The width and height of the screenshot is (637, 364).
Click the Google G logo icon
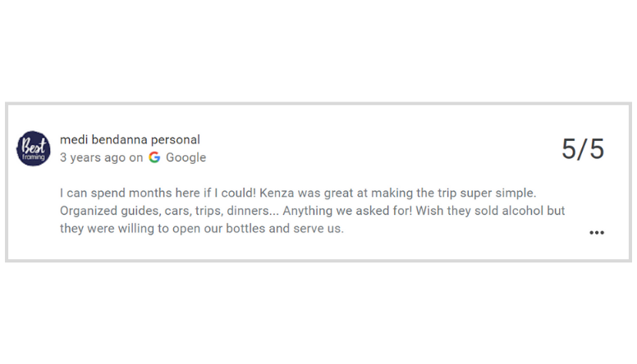[x=154, y=157]
